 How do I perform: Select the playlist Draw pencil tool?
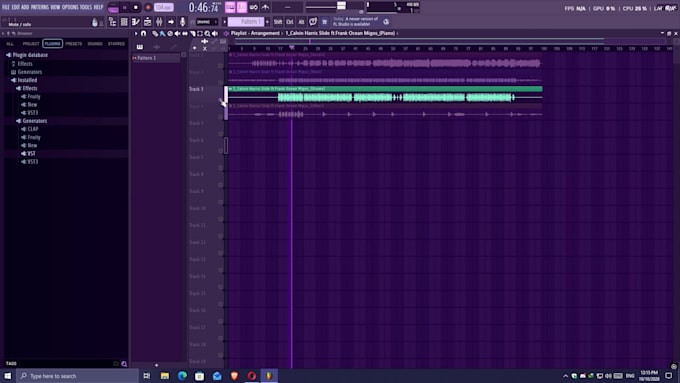pos(155,33)
